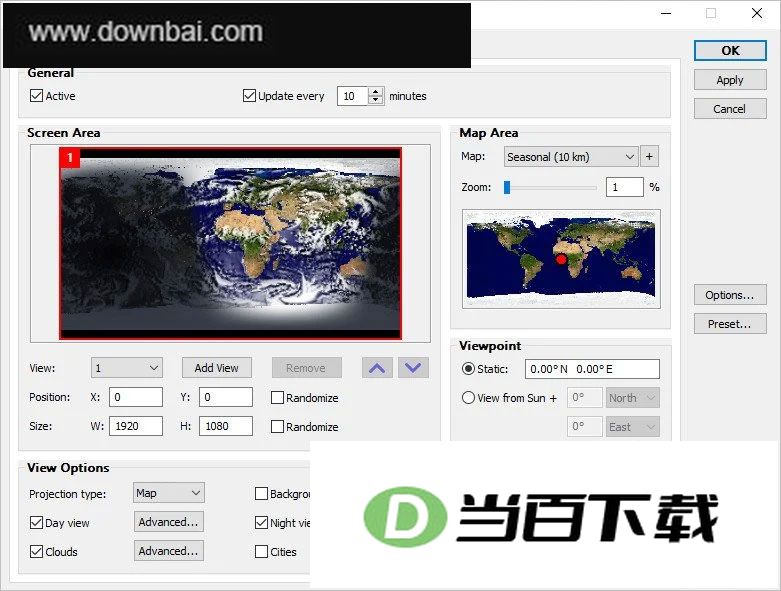Open the View number dropdown
This screenshot has width=781, height=591.
pos(127,368)
